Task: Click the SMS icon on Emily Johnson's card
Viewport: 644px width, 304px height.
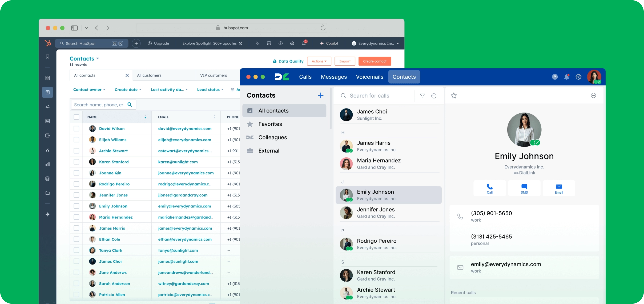Action: click(x=524, y=188)
